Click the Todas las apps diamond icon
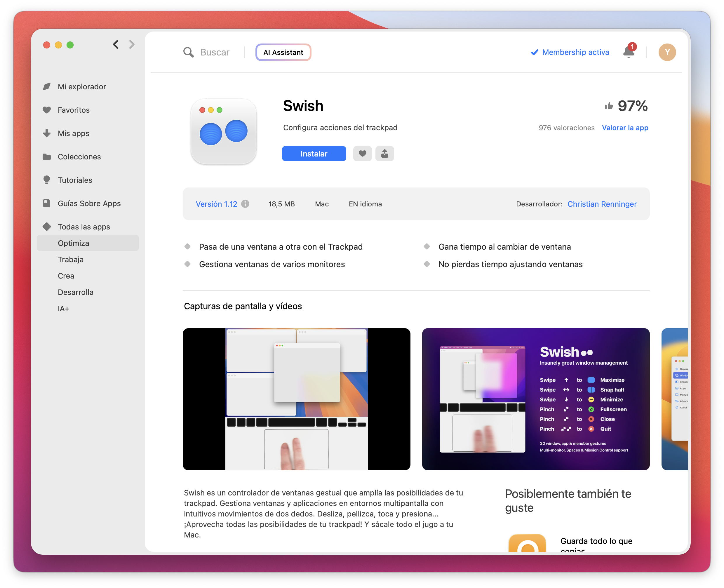Viewport: 724px width, 588px height. [47, 227]
